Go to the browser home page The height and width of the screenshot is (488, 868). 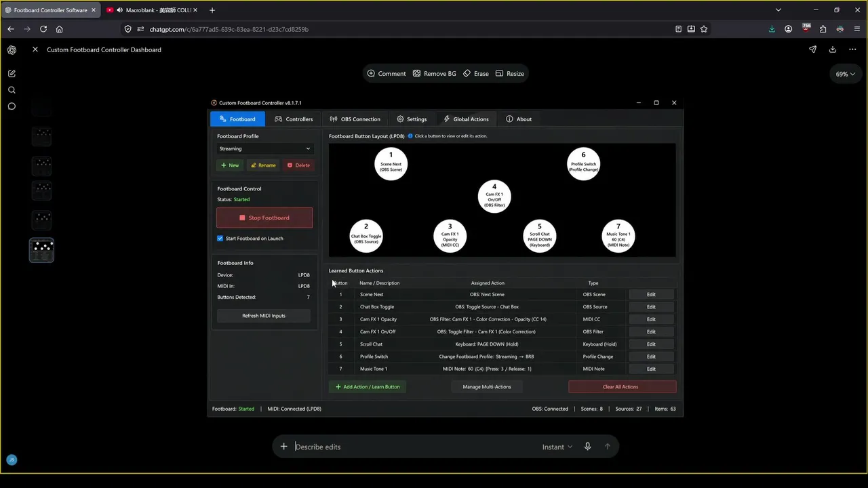(x=60, y=29)
